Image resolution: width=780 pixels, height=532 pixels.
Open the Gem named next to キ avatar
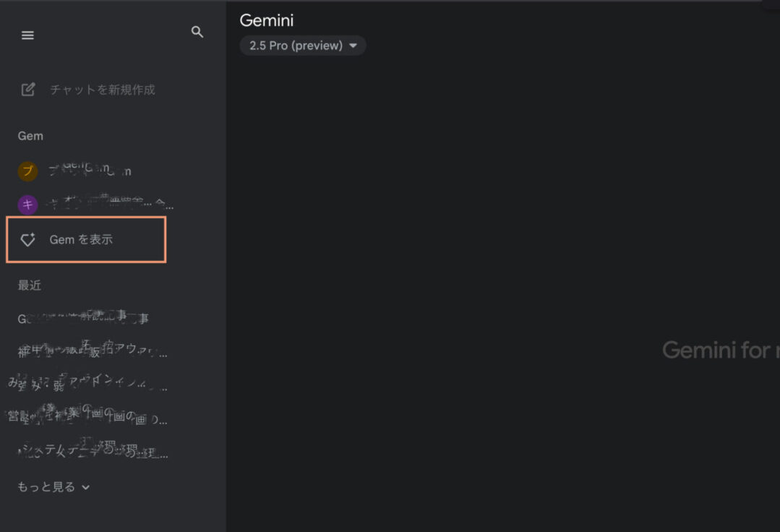click(108, 205)
